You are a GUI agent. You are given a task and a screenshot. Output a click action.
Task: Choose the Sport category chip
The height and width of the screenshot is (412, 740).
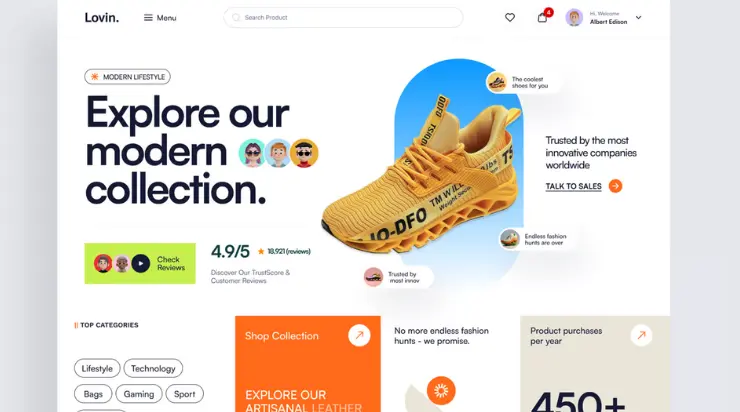tap(184, 394)
